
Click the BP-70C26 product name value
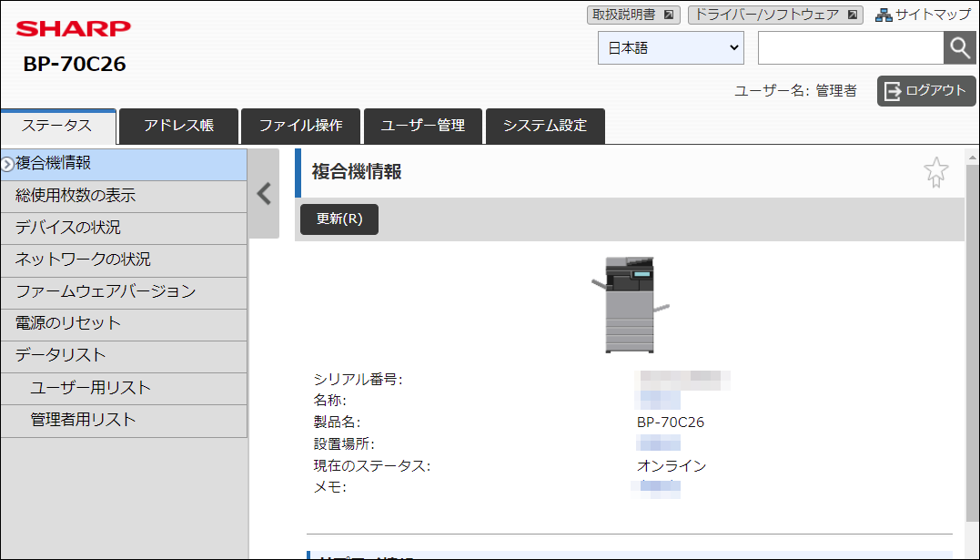coord(670,423)
